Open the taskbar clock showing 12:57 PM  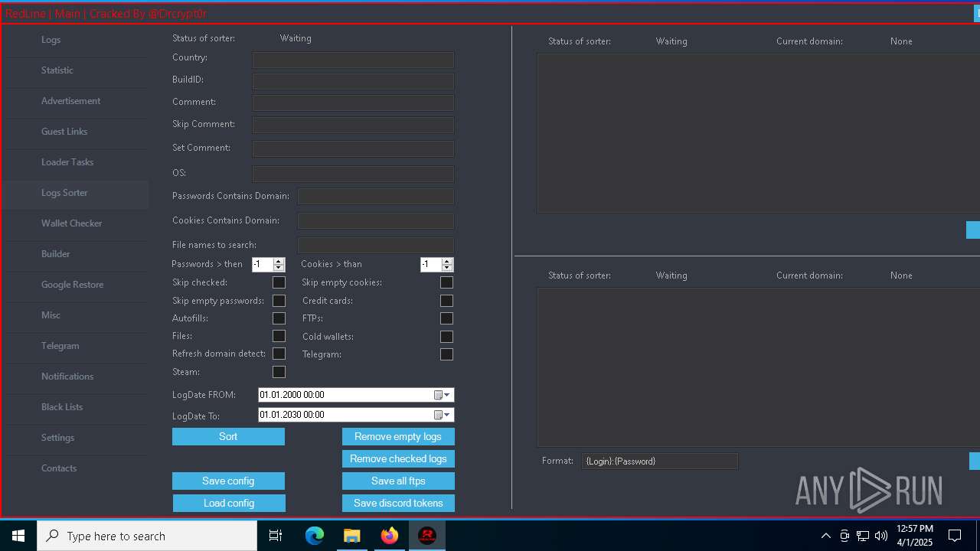pyautogui.click(x=915, y=536)
